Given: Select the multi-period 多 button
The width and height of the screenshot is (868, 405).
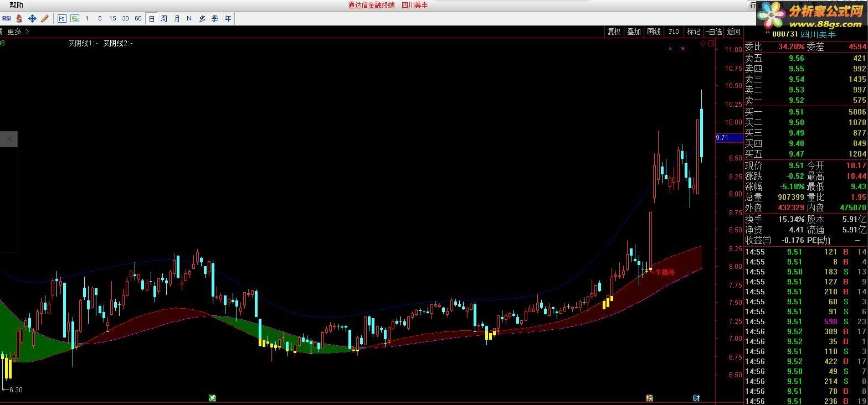Looking at the screenshot, I should 202,18.
